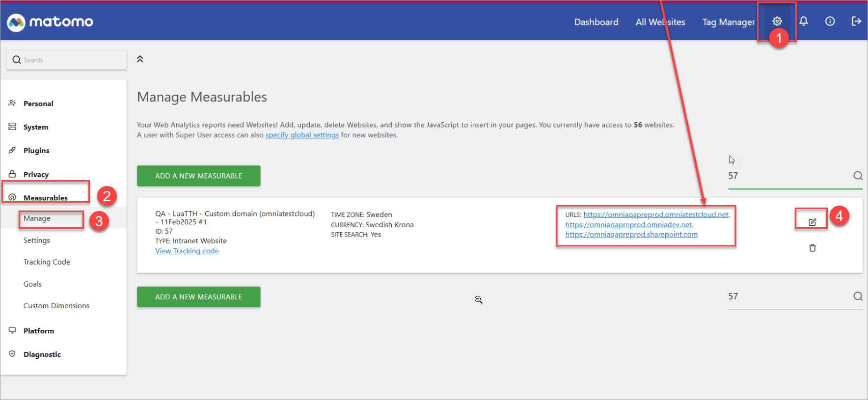The width and height of the screenshot is (868, 400).
Task: Edit measurable ID 57 with pencil icon
Action: [813, 222]
